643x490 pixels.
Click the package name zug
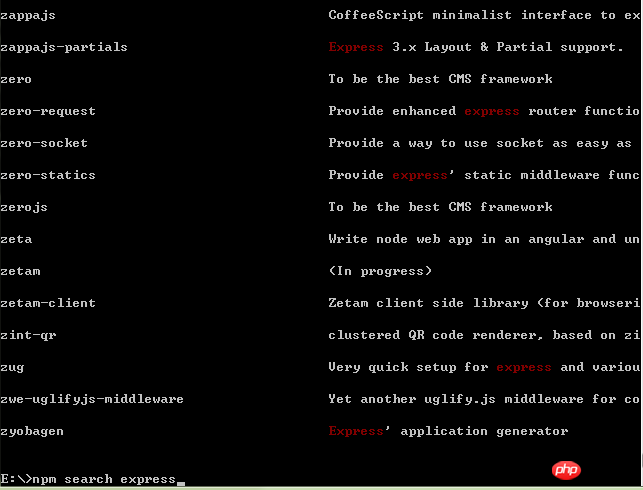click(12, 367)
